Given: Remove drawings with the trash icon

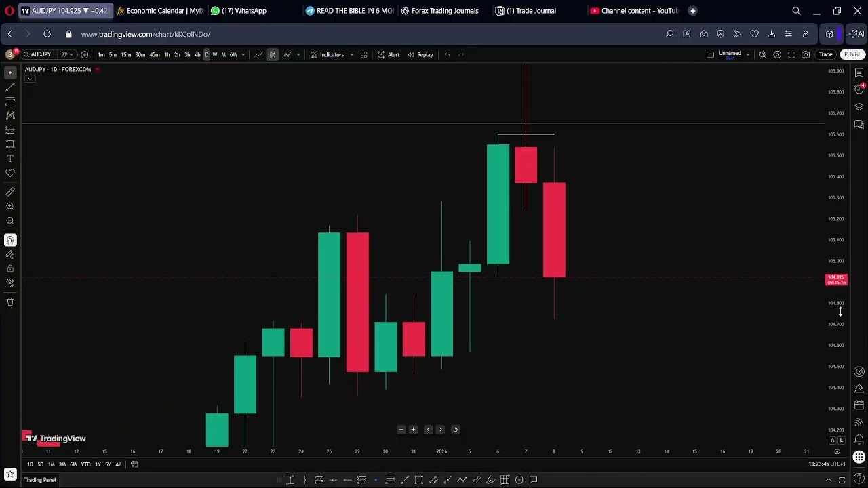Looking at the screenshot, I should pyautogui.click(x=10, y=302).
